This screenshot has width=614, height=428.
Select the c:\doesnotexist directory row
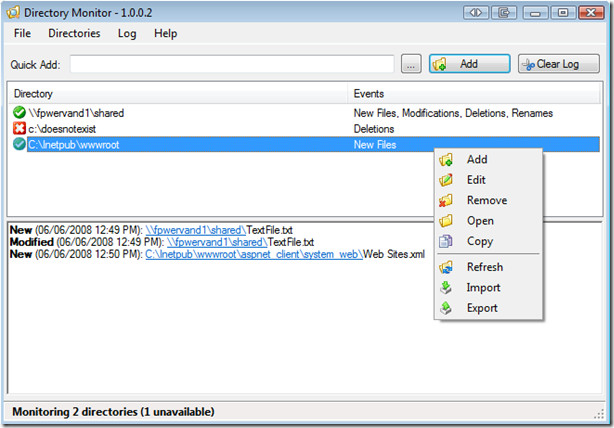305,128
